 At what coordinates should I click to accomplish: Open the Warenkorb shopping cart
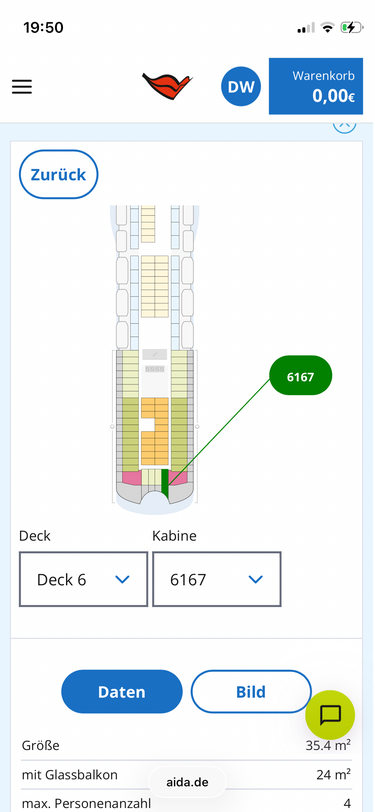(x=316, y=86)
